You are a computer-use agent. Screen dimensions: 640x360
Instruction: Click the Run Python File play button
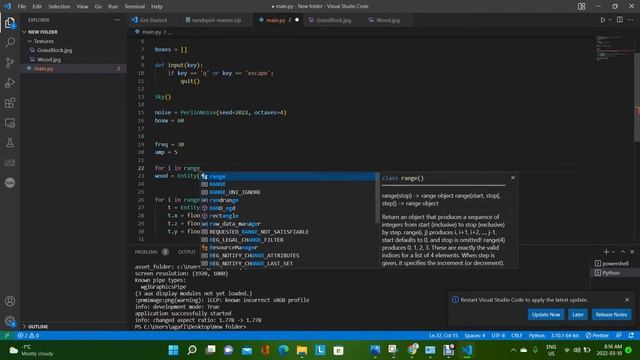click(x=602, y=20)
